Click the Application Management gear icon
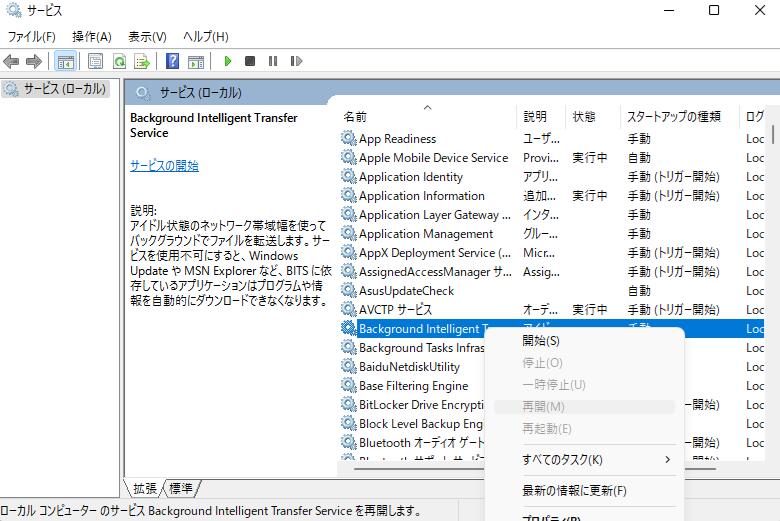 click(x=349, y=233)
